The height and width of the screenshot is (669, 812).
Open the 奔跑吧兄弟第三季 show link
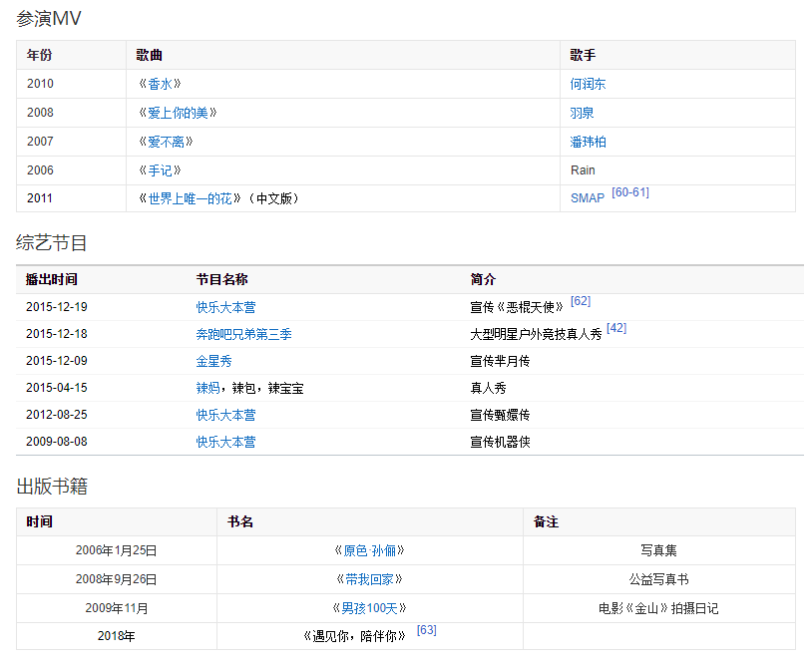[243, 334]
